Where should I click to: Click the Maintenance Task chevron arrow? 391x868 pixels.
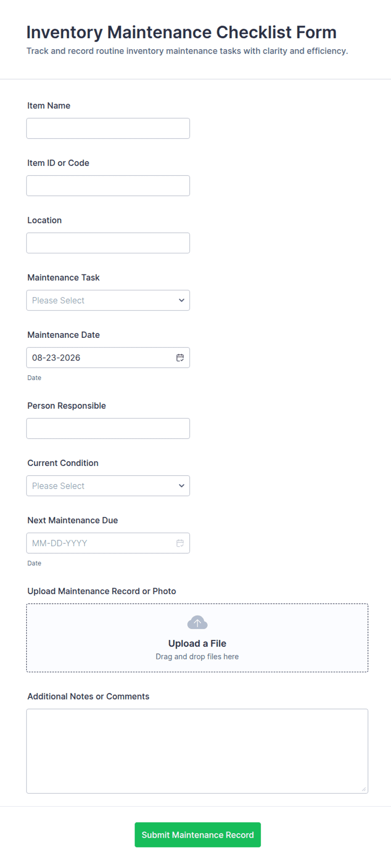click(182, 300)
